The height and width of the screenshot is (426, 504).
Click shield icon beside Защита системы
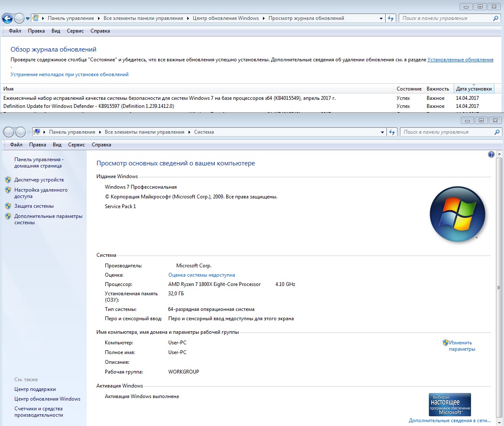point(8,206)
